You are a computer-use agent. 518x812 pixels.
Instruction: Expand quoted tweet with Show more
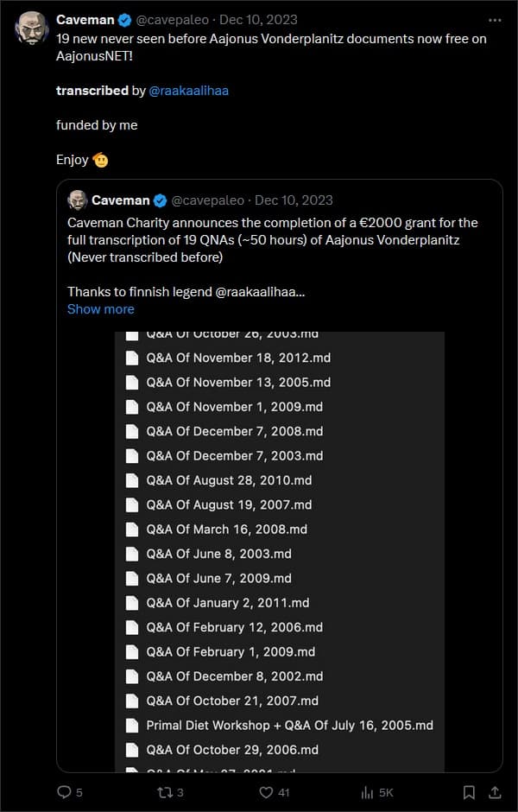click(x=100, y=309)
